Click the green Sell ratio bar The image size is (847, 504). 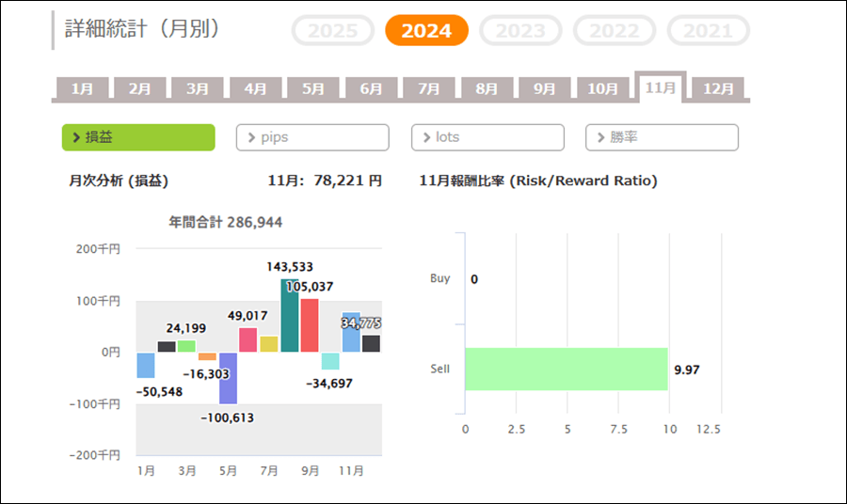click(566, 369)
